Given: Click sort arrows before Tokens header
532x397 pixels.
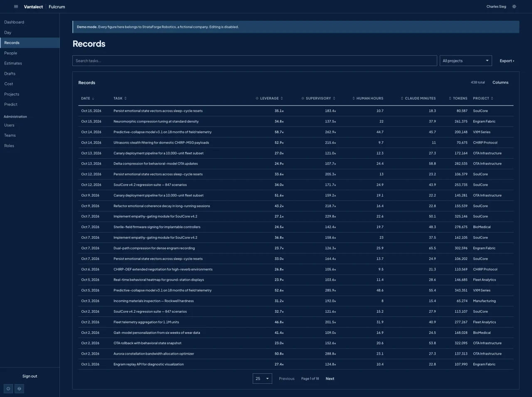Looking at the screenshot, I should point(450,98).
